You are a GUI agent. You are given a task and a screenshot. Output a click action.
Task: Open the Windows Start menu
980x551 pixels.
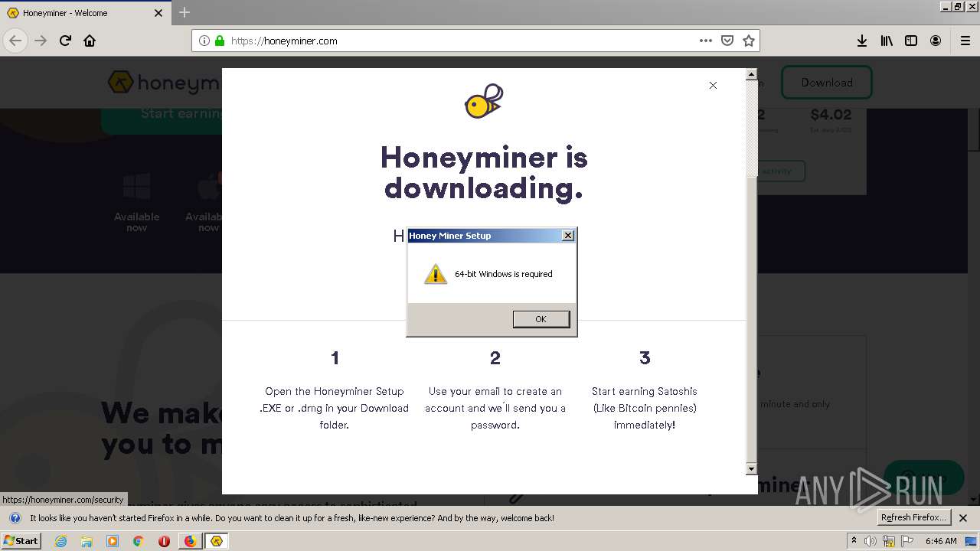click(x=21, y=540)
